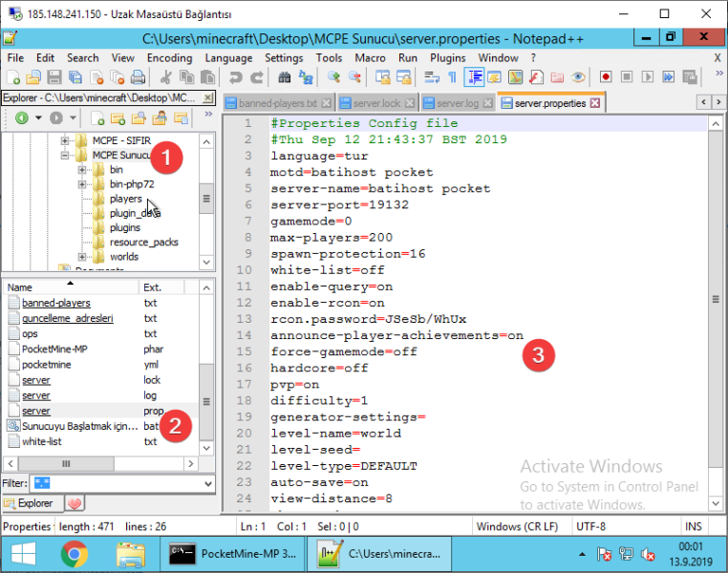This screenshot has width=728, height=573.
Task: Click the Replace toolbar icon
Action: [x=306, y=77]
